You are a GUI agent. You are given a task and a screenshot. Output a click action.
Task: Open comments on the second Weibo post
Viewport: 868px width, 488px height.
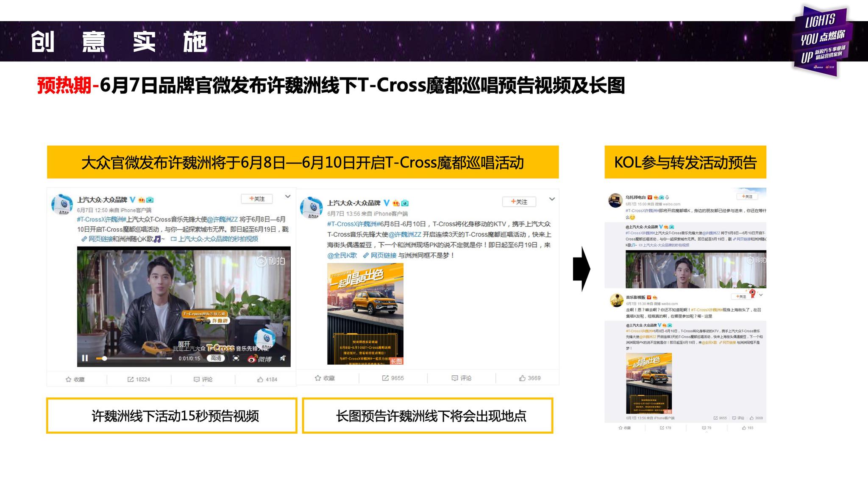[x=462, y=378]
